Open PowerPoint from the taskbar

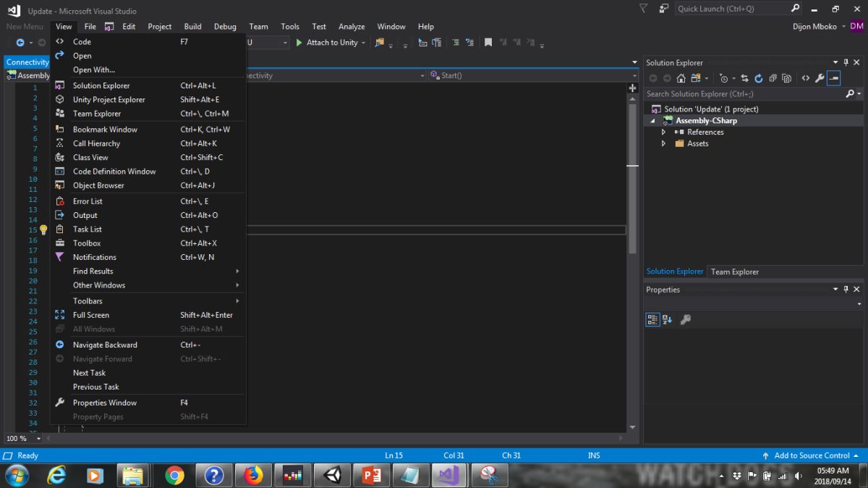coord(372,476)
